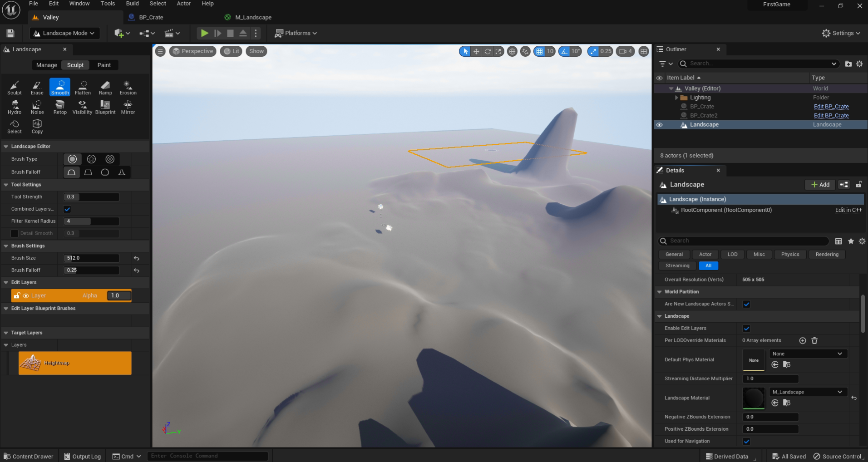Viewport: 868px width, 462px height.
Task: Toggle Enable Edit Layers checkbox
Action: tap(746, 329)
